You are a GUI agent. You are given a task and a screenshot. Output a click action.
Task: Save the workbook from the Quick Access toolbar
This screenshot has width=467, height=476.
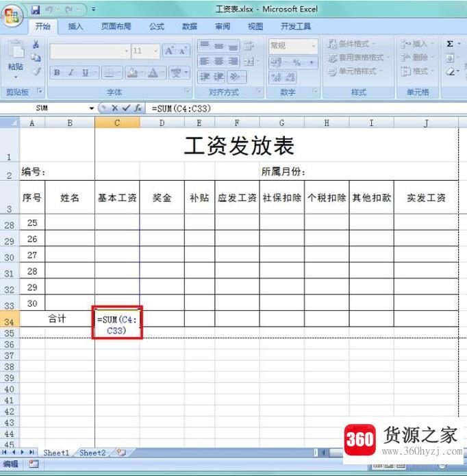(36, 10)
